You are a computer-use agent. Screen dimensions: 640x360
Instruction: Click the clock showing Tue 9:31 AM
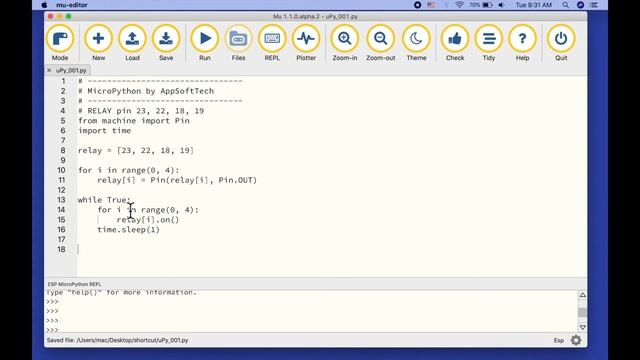tap(533, 5)
